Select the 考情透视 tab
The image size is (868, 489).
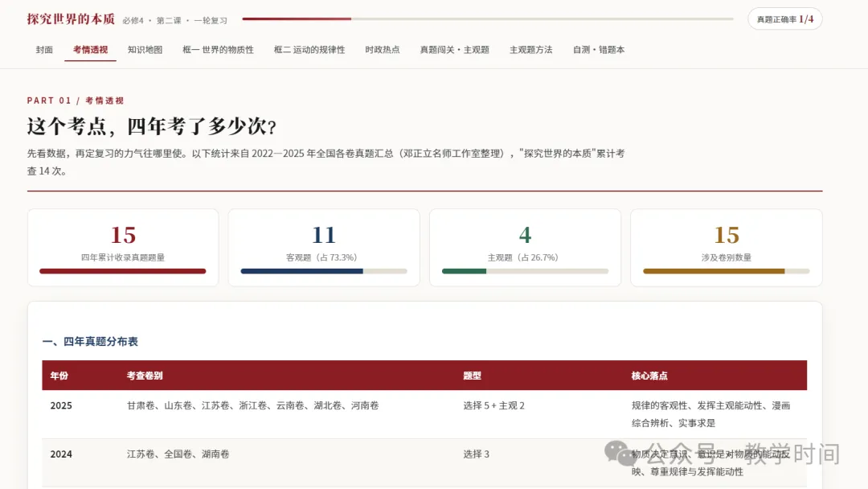click(90, 50)
